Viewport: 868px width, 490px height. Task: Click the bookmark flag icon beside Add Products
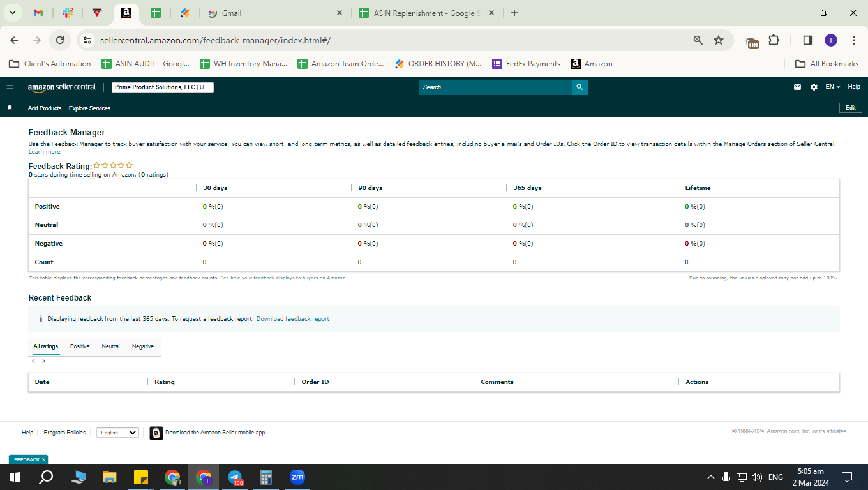[10, 108]
